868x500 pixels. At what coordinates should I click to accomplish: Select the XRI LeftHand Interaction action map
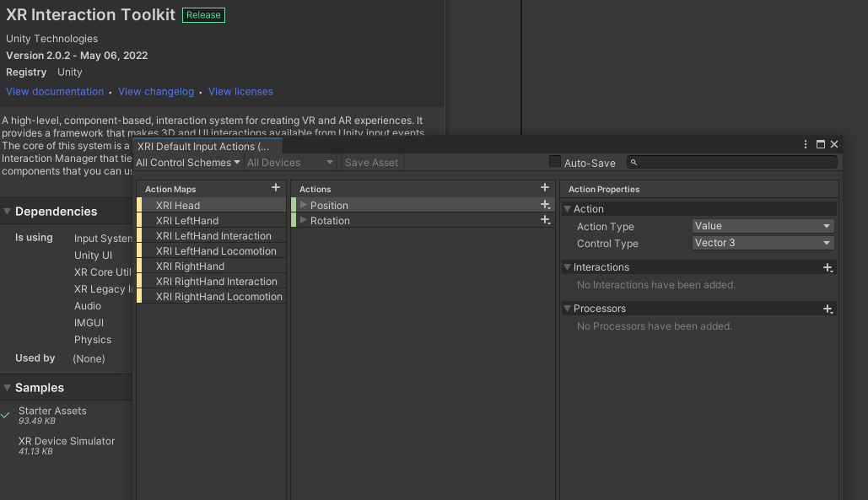(x=213, y=236)
